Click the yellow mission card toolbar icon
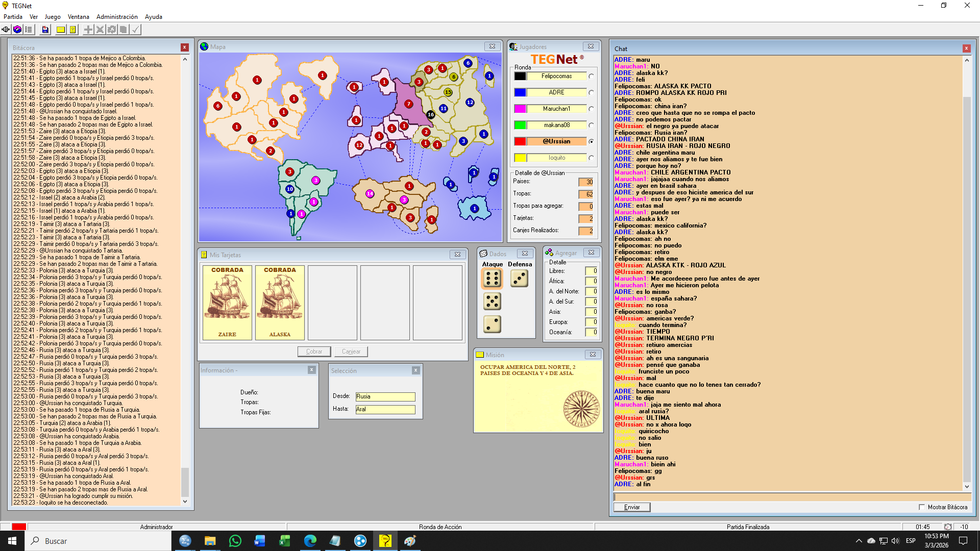This screenshot has height=551, width=980. click(x=61, y=30)
